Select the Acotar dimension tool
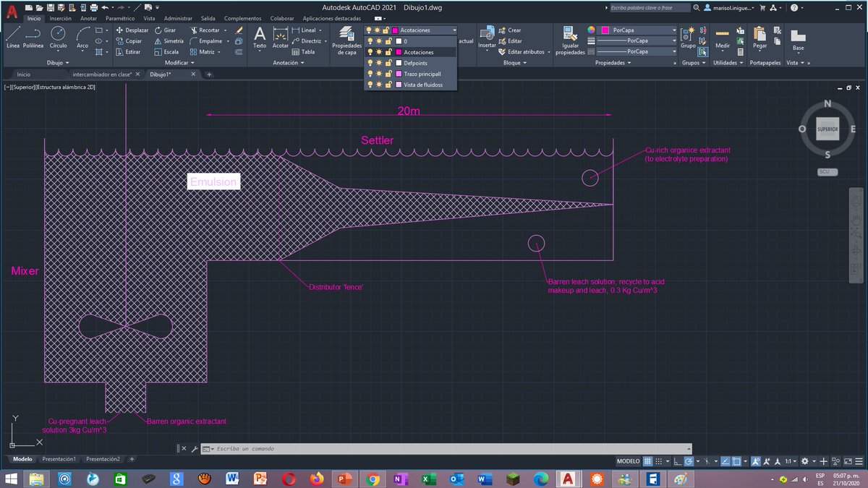Image resolution: width=868 pixels, height=488 pixels. click(x=280, y=38)
